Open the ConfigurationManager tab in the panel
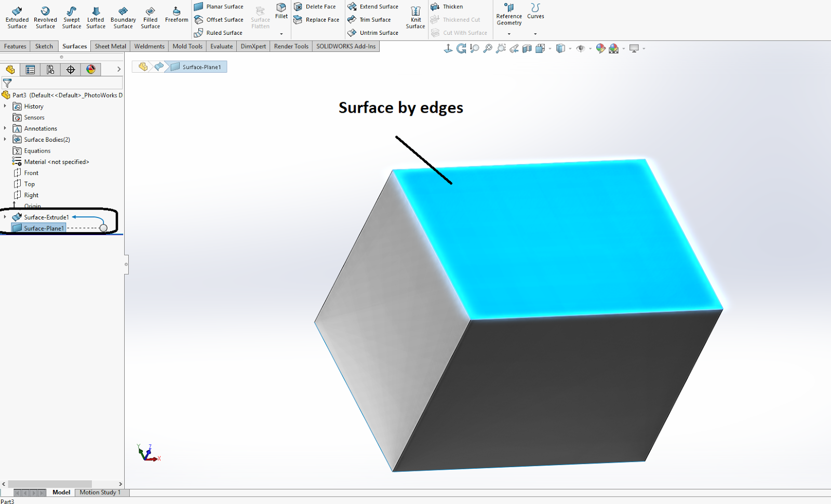 tap(50, 70)
